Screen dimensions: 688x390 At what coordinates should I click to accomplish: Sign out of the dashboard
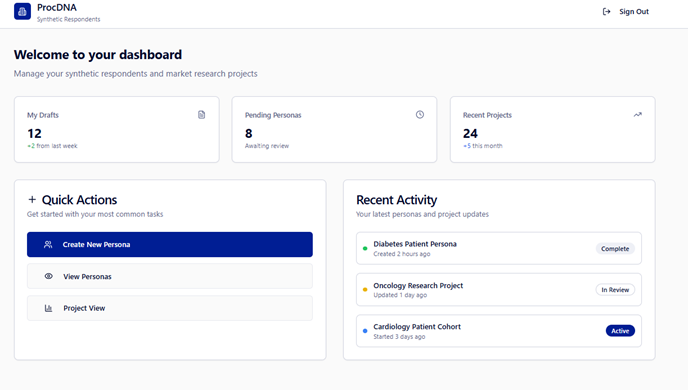tap(626, 11)
